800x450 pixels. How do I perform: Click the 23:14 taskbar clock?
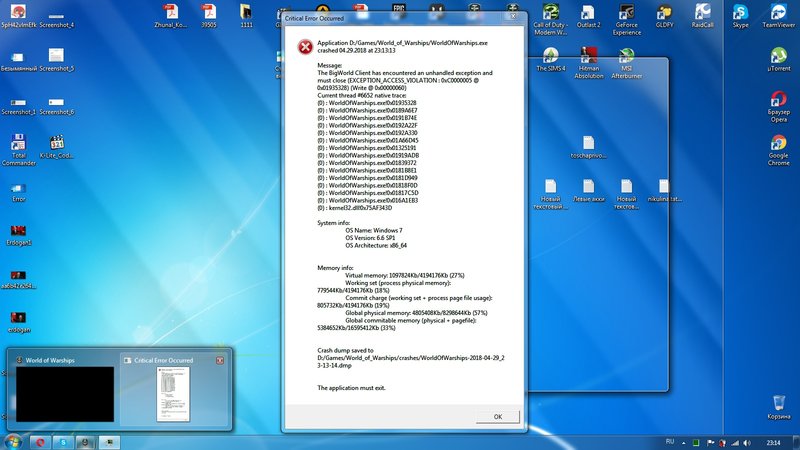click(x=773, y=442)
